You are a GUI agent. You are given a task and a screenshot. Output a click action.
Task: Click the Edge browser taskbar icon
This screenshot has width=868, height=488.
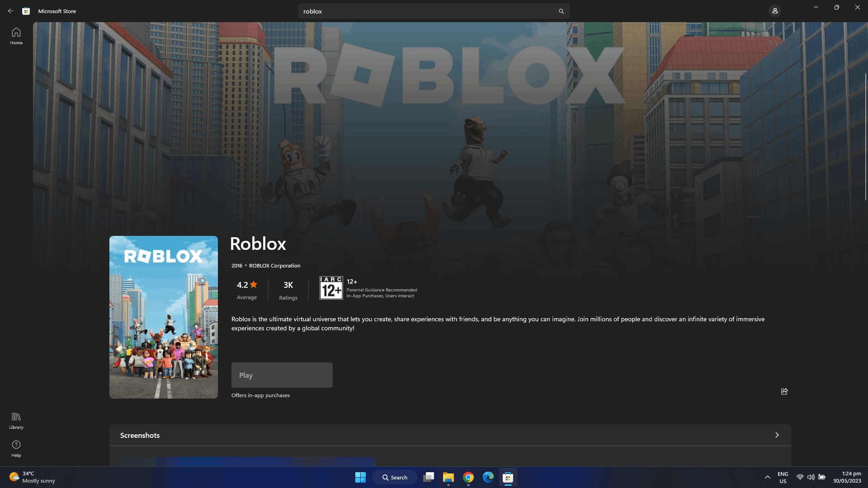point(489,477)
